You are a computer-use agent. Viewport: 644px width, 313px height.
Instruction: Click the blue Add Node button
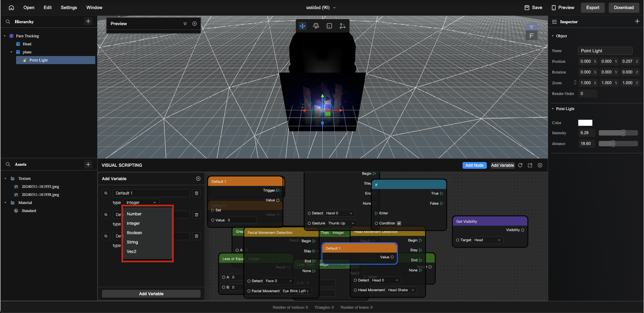pos(474,165)
